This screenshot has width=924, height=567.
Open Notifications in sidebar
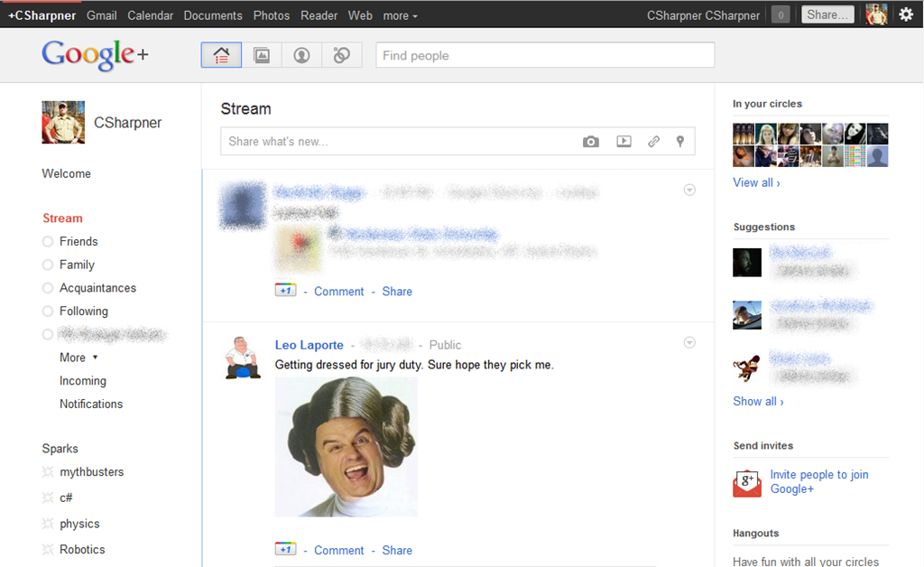point(91,404)
